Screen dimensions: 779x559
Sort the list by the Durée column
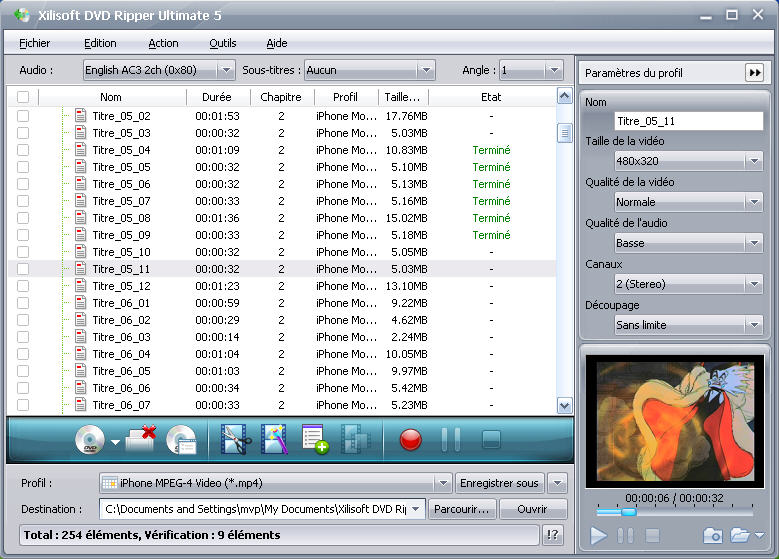point(218,97)
